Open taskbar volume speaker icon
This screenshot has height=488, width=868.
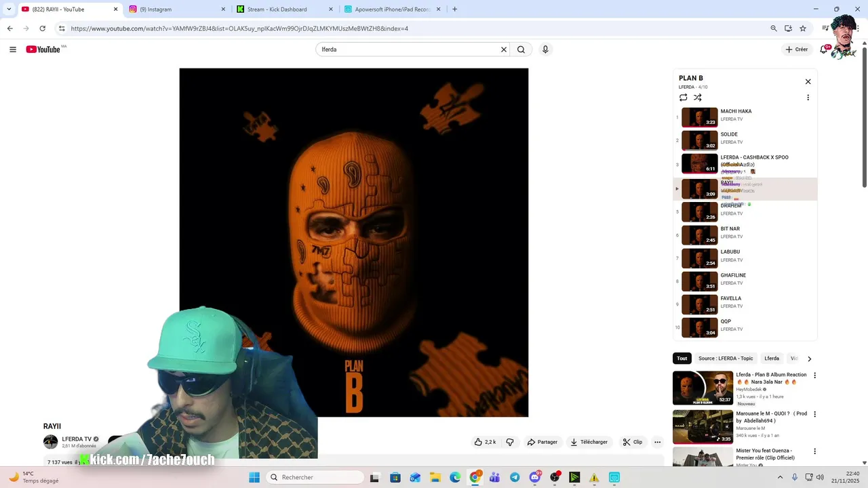pyautogui.click(x=821, y=477)
